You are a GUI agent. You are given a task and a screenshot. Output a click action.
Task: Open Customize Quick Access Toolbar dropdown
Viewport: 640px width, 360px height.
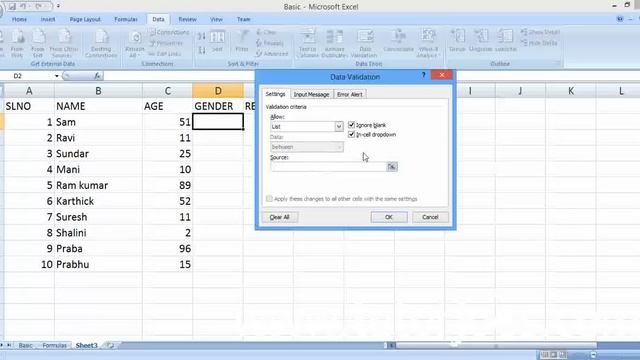(x=58, y=6)
